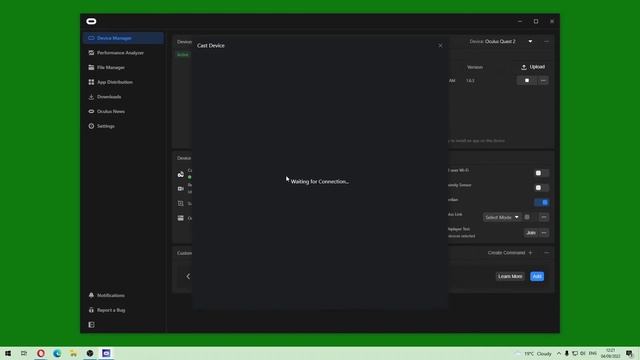640x360 pixels.
Task: Click the Performance Analyzer chart icon
Action: [x=91, y=53]
